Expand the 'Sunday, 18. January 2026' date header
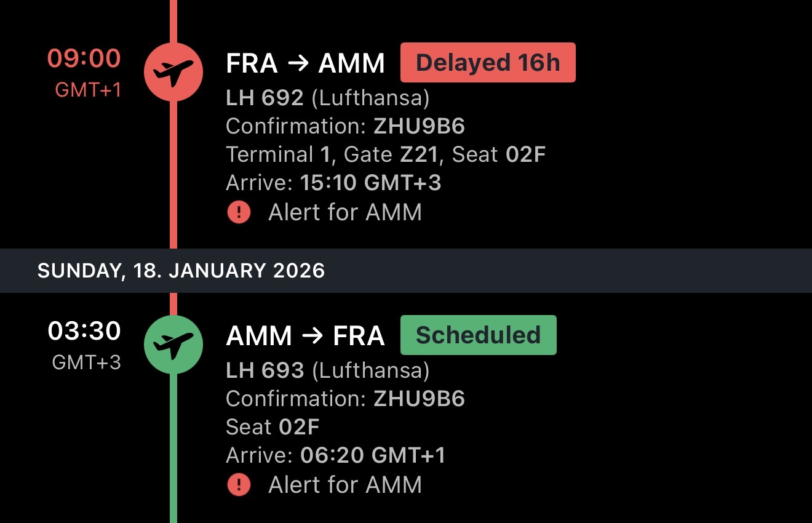 pyautogui.click(x=181, y=270)
